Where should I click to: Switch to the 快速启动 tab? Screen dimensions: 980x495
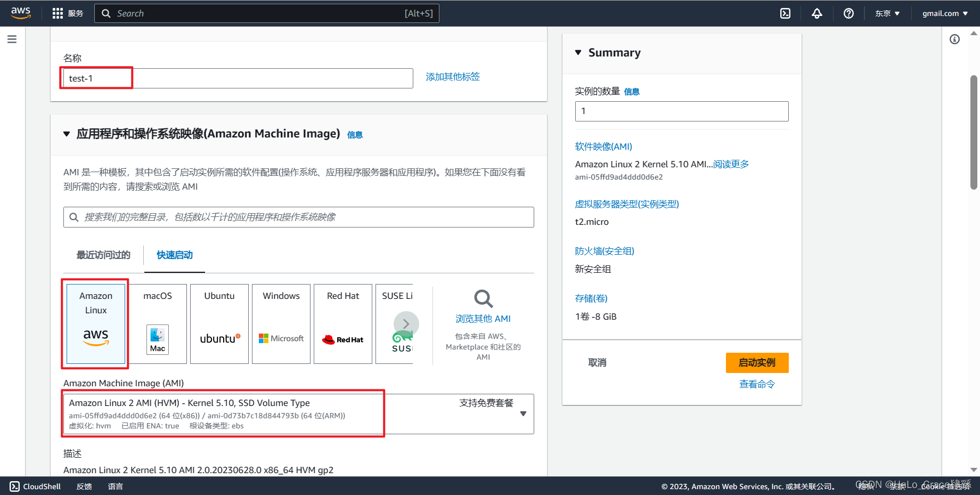(x=175, y=255)
